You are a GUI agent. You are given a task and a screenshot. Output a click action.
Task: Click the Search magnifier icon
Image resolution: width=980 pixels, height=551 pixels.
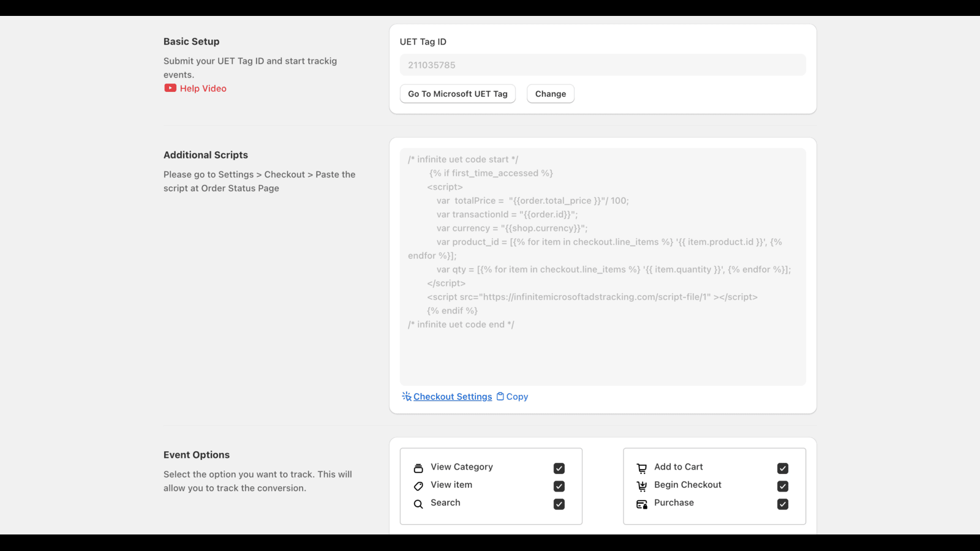point(418,503)
